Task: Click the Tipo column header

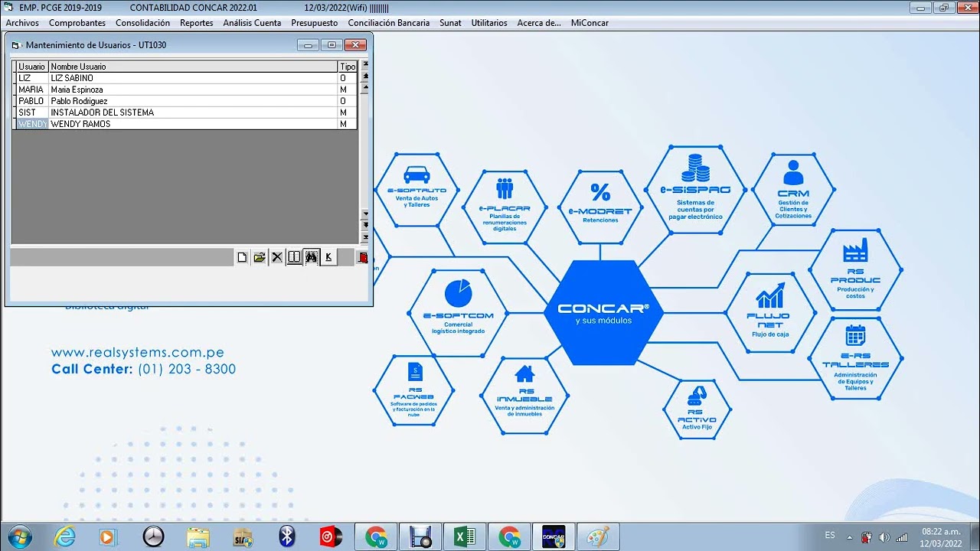Action: 348,67
